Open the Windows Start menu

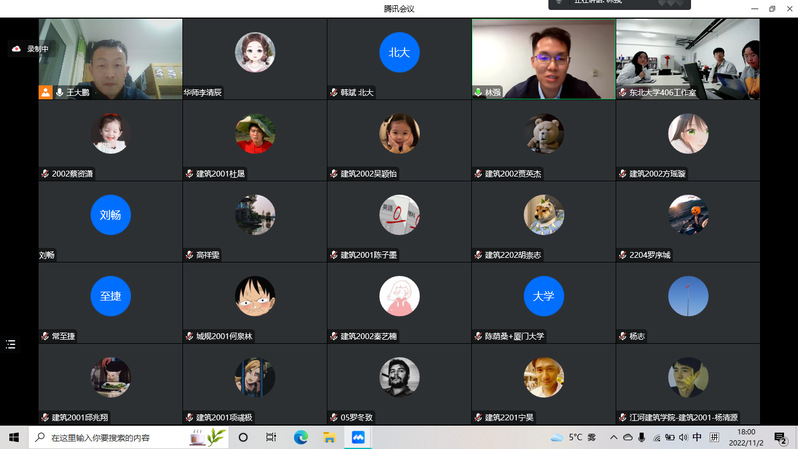(x=14, y=437)
